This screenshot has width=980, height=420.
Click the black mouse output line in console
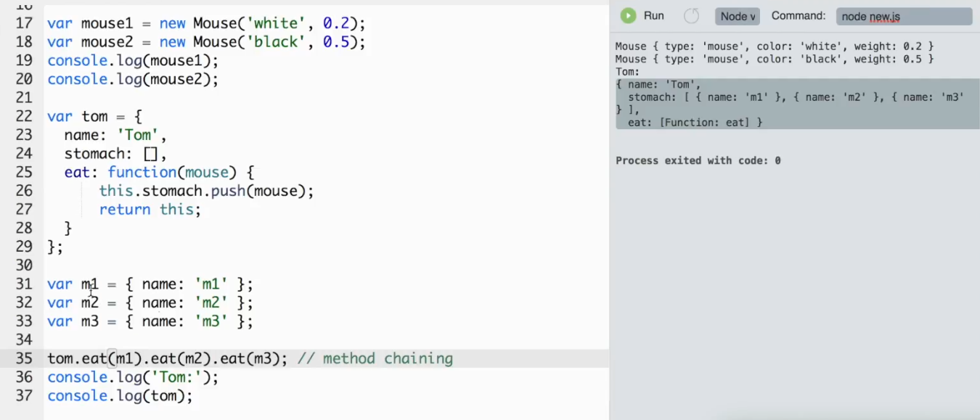(x=775, y=59)
